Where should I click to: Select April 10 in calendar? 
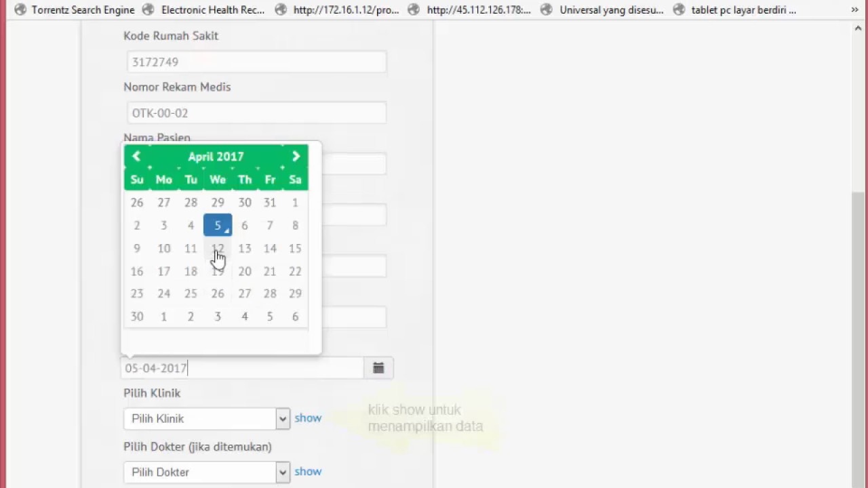(164, 248)
